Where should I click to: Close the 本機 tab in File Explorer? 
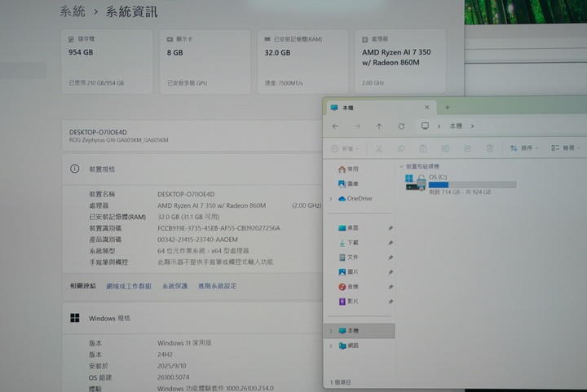pyautogui.click(x=426, y=108)
